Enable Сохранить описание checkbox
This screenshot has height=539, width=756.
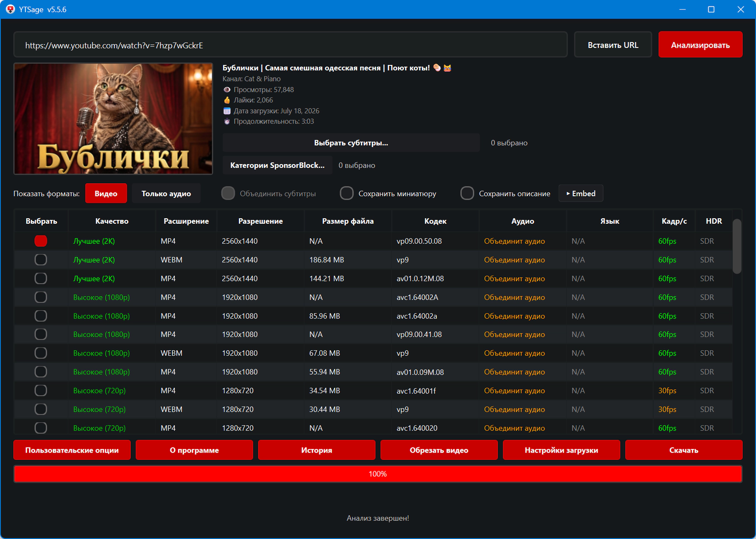(x=467, y=193)
